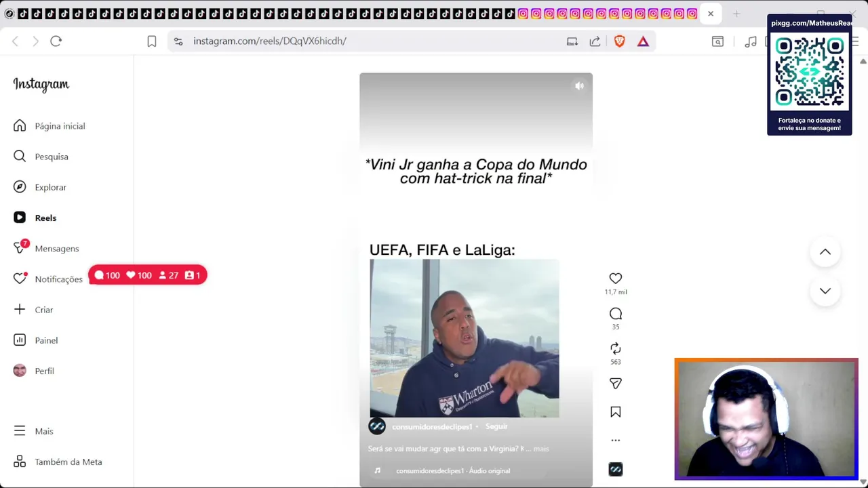Open Mensagens inbox
The width and height of the screenshot is (868, 488).
46,248
